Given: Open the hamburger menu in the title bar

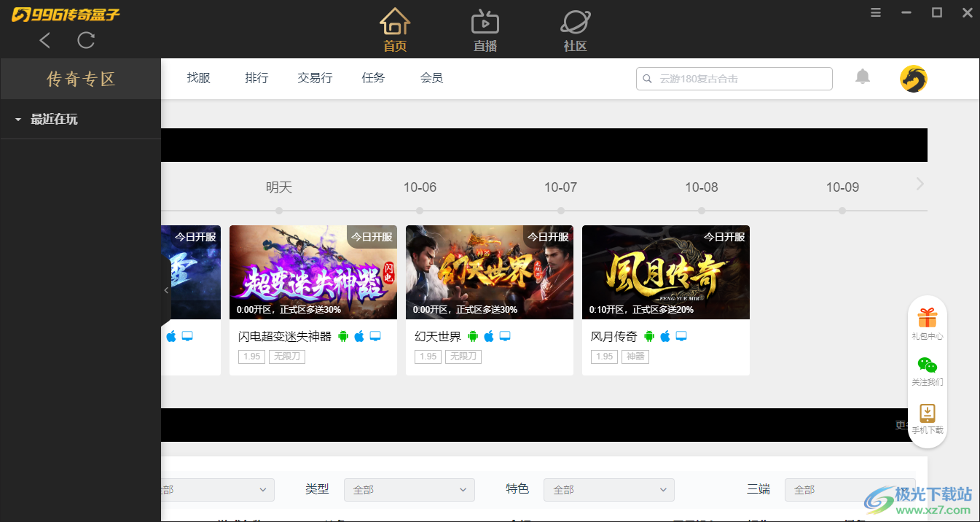Looking at the screenshot, I should [876, 12].
